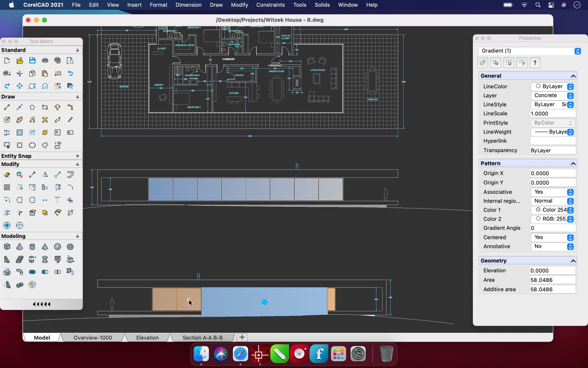Click the Redo arrow icon
588x368 pixels.
(7, 86)
